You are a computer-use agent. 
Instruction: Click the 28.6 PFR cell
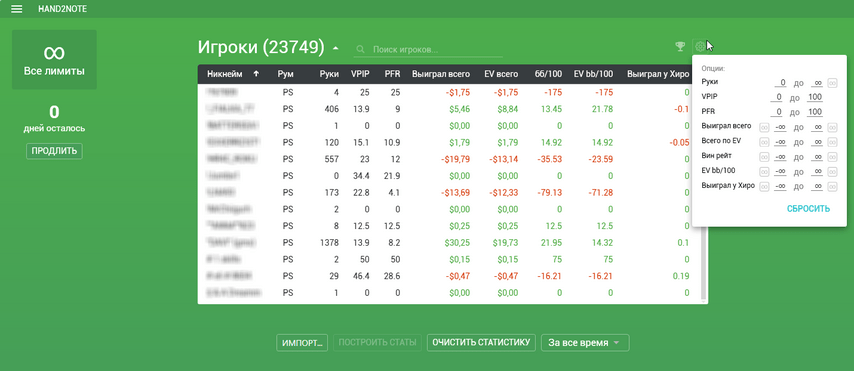click(392, 276)
